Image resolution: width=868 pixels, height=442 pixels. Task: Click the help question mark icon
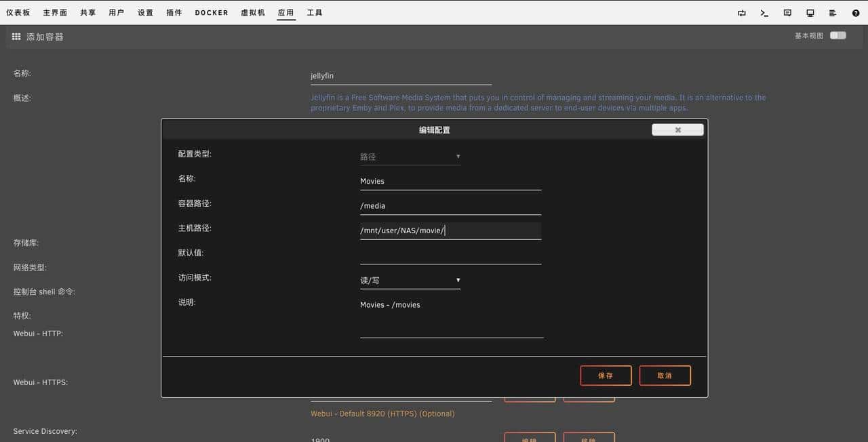[856, 12]
